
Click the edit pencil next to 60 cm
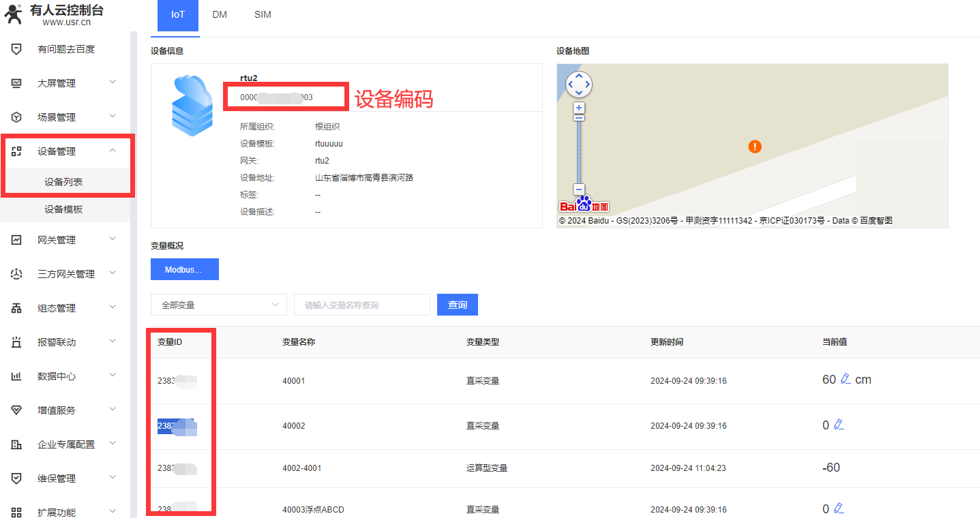click(x=846, y=380)
